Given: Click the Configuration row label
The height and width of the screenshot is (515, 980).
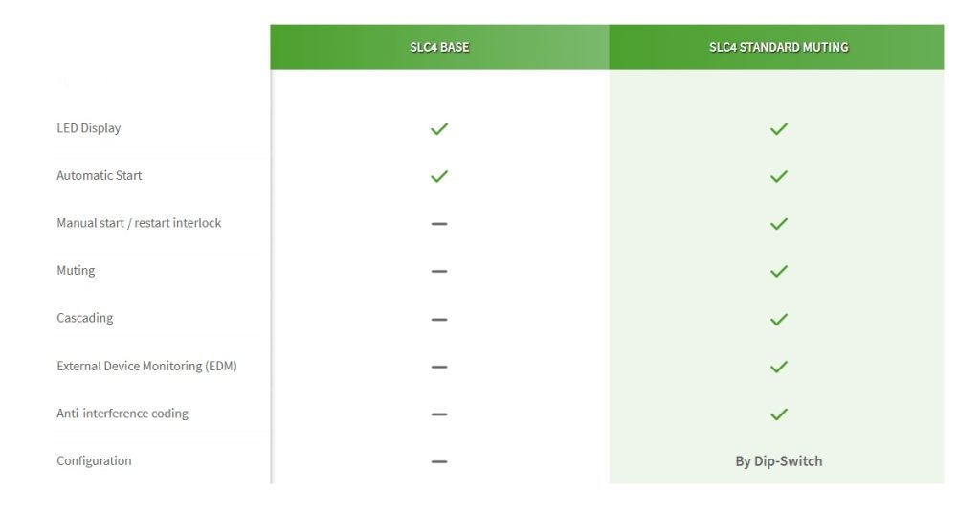Looking at the screenshot, I should pos(94,461).
